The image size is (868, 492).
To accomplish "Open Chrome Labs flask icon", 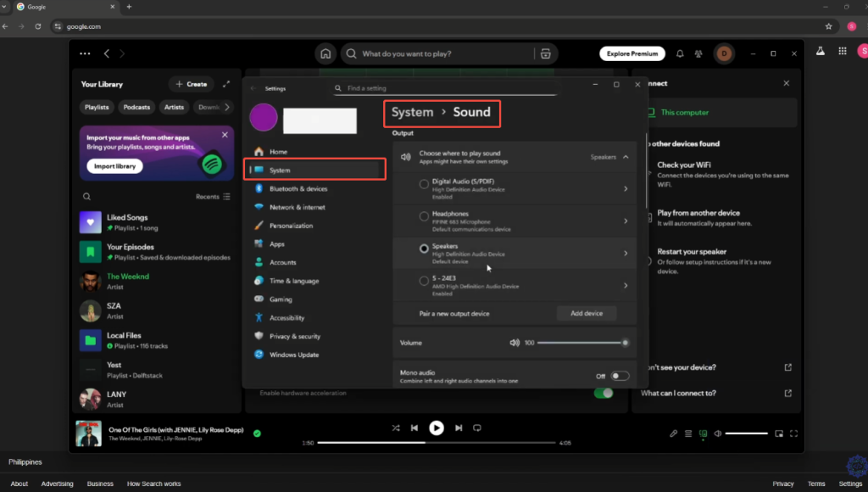I will [x=821, y=51].
